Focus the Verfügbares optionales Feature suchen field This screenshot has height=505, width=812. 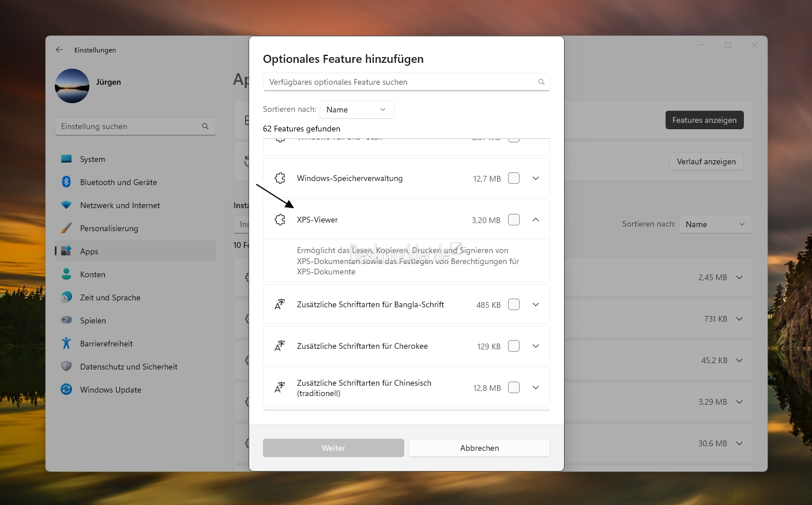[406, 82]
